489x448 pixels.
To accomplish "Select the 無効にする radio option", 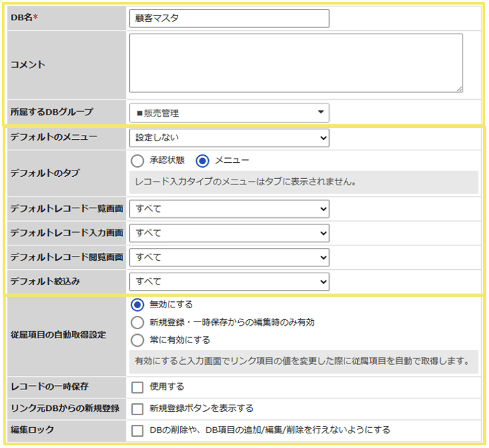I will click(x=137, y=305).
